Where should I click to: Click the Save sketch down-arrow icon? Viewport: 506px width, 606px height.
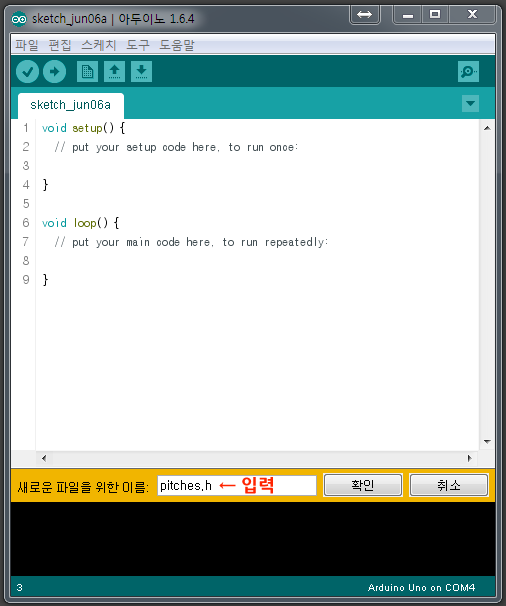coord(141,71)
